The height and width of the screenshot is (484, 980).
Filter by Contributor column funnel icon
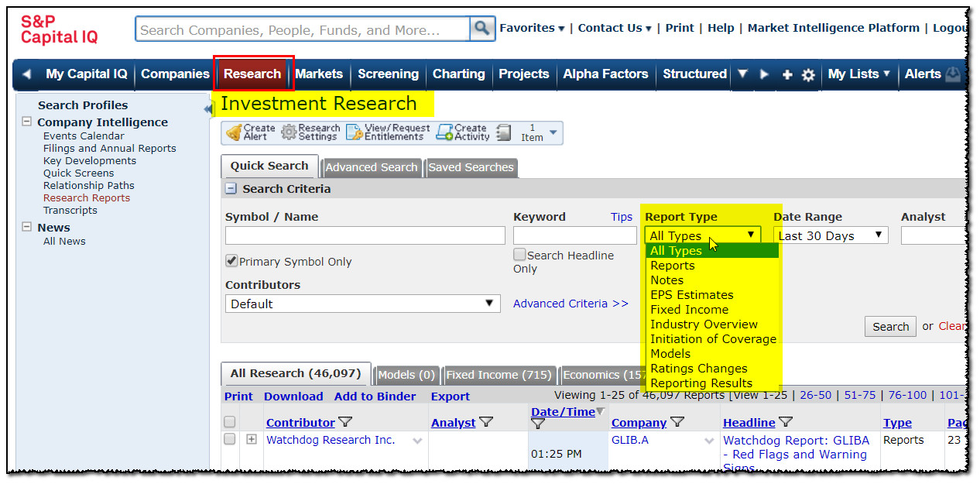coord(345,422)
